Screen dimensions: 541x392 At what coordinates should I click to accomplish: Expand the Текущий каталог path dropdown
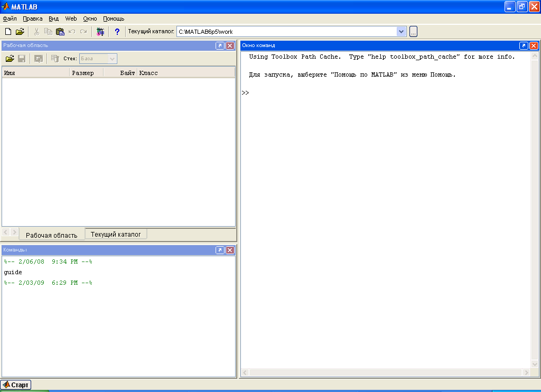coord(401,32)
